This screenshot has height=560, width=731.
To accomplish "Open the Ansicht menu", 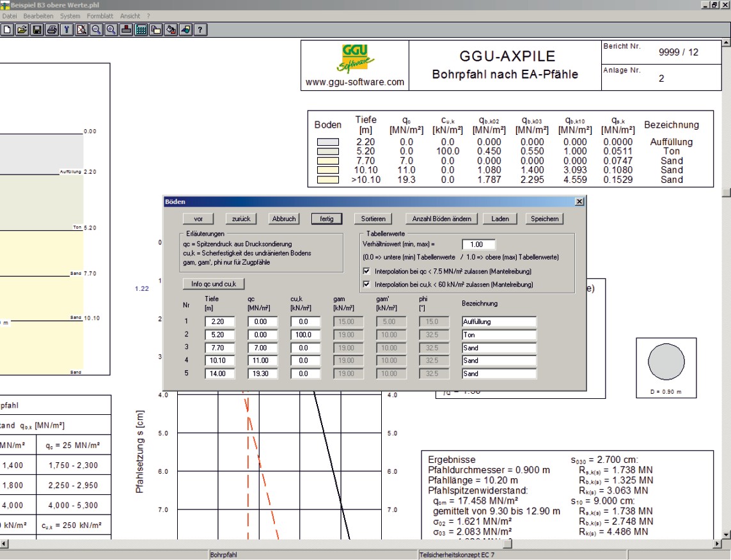I will pyautogui.click(x=130, y=16).
